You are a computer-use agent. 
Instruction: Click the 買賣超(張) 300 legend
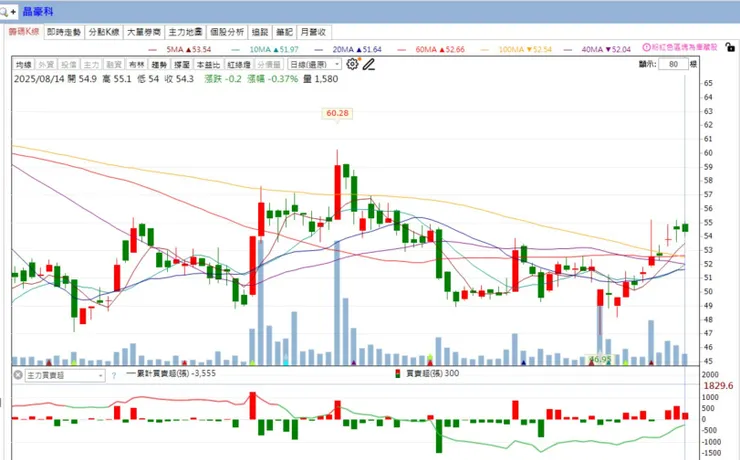[427, 373]
